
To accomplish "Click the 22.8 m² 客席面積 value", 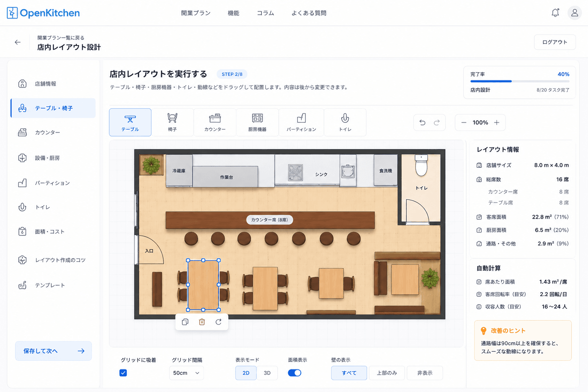I will pyautogui.click(x=542, y=217).
